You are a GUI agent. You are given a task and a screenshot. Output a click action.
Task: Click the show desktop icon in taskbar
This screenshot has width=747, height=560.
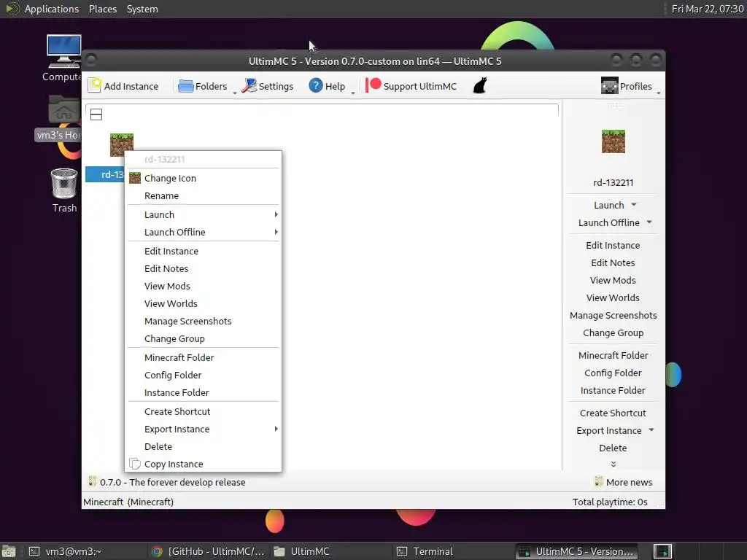click(9, 551)
